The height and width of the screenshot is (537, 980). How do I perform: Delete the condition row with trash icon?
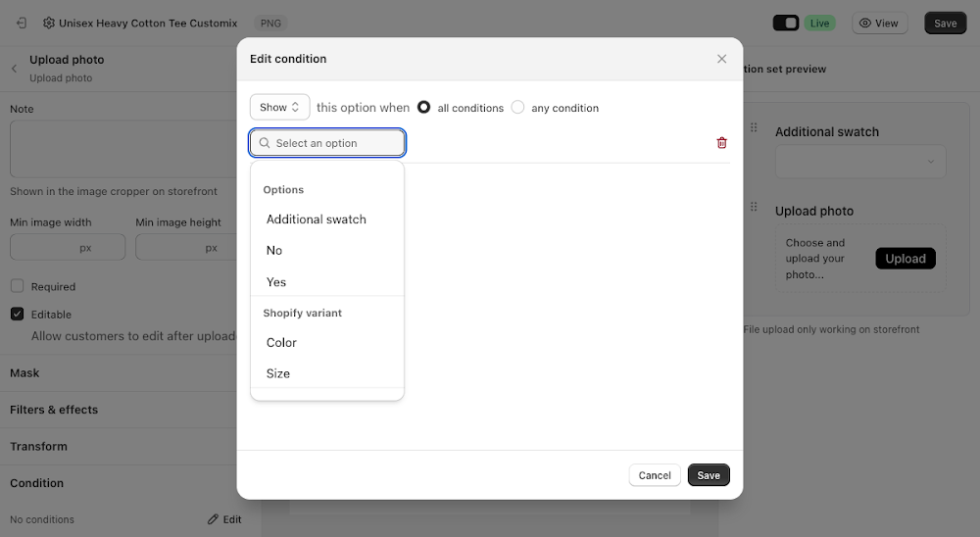(x=721, y=143)
